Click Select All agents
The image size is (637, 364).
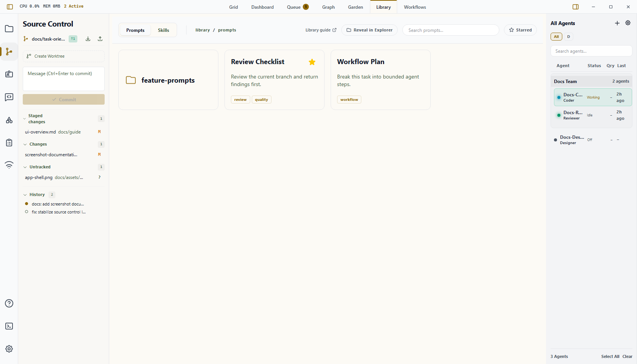(610, 356)
